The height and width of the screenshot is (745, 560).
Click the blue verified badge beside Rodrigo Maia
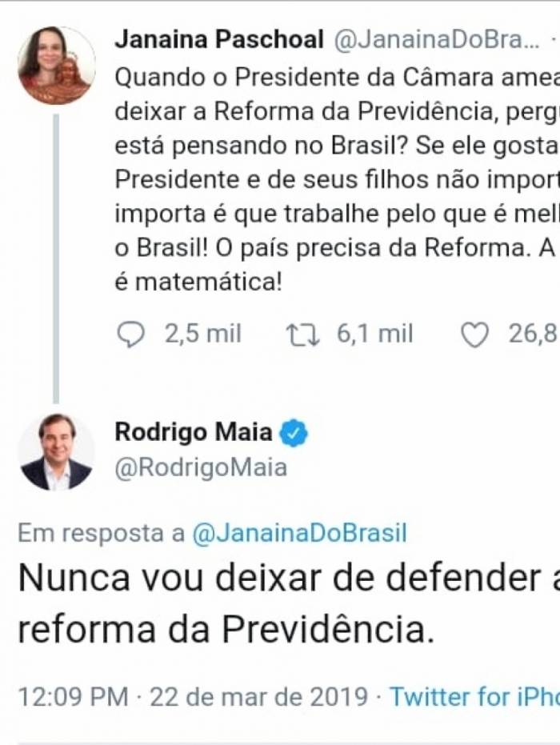coord(294,433)
